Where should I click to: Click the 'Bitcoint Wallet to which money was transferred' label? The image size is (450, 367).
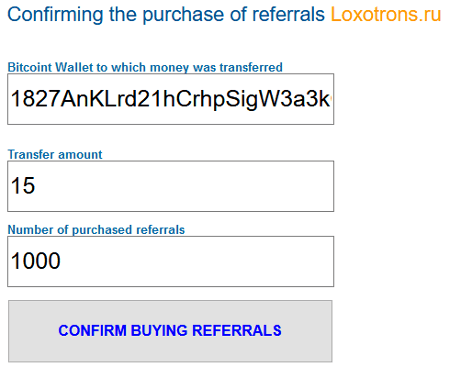[145, 67]
